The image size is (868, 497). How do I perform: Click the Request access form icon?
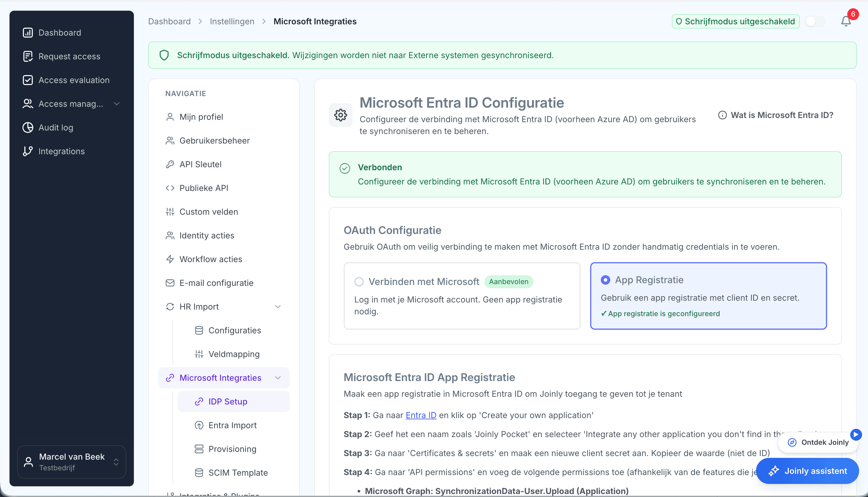coord(28,56)
